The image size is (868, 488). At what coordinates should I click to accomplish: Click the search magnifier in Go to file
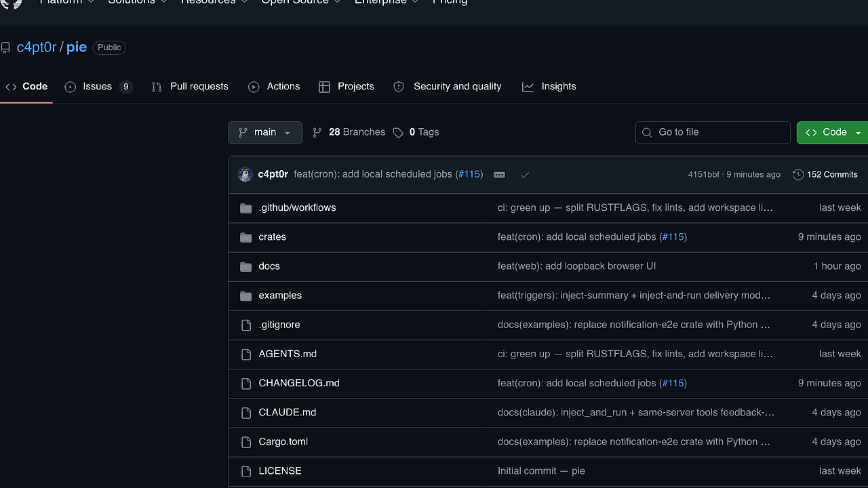pos(646,133)
